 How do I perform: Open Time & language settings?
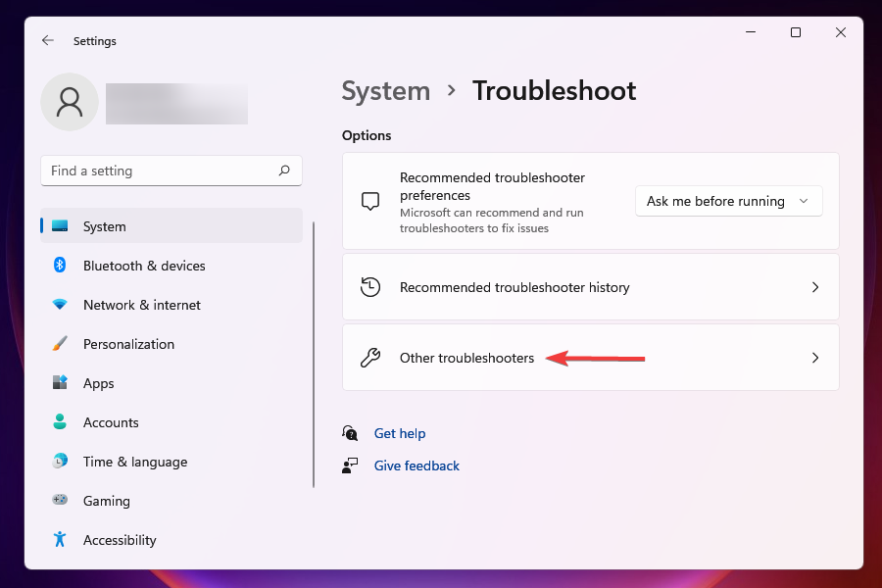(x=134, y=462)
